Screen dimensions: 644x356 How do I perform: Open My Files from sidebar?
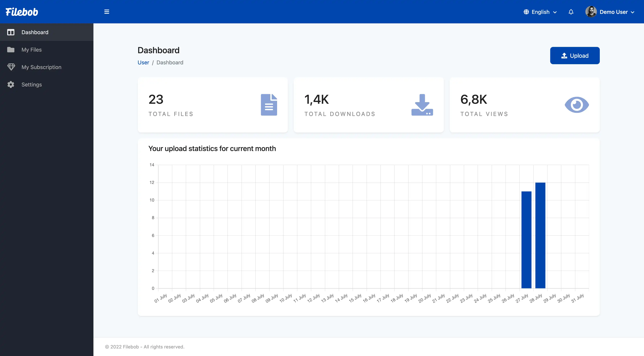point(31,50)
